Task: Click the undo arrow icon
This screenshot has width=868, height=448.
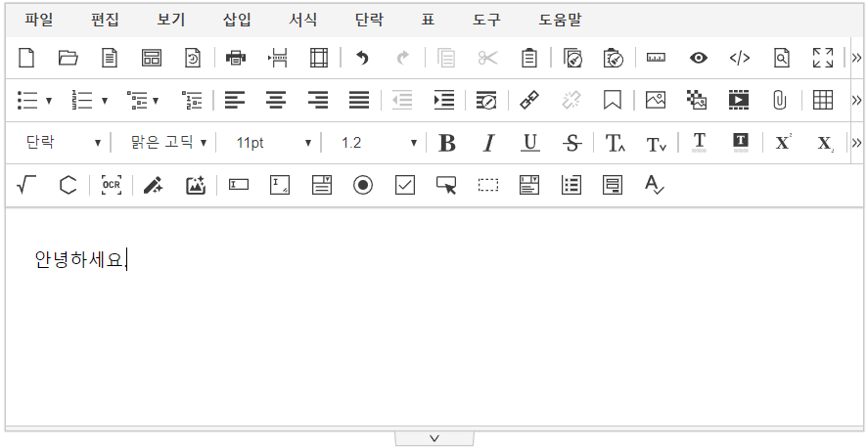Action: 362,58
